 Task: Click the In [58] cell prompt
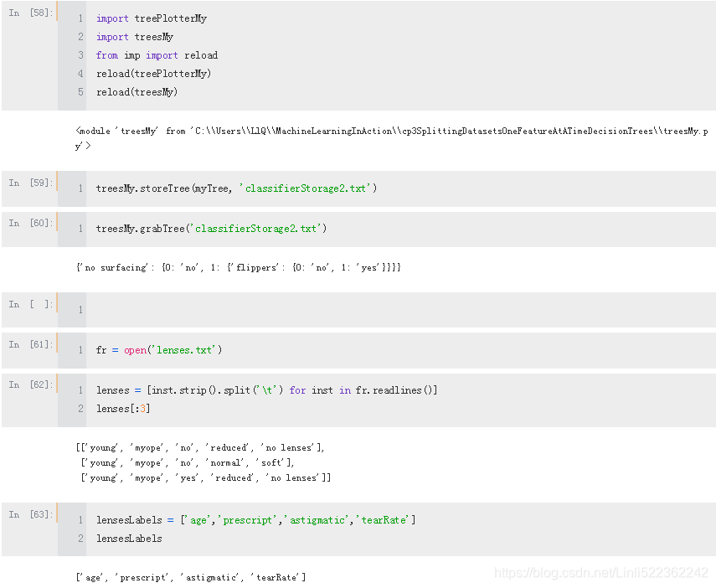(31, 13)
